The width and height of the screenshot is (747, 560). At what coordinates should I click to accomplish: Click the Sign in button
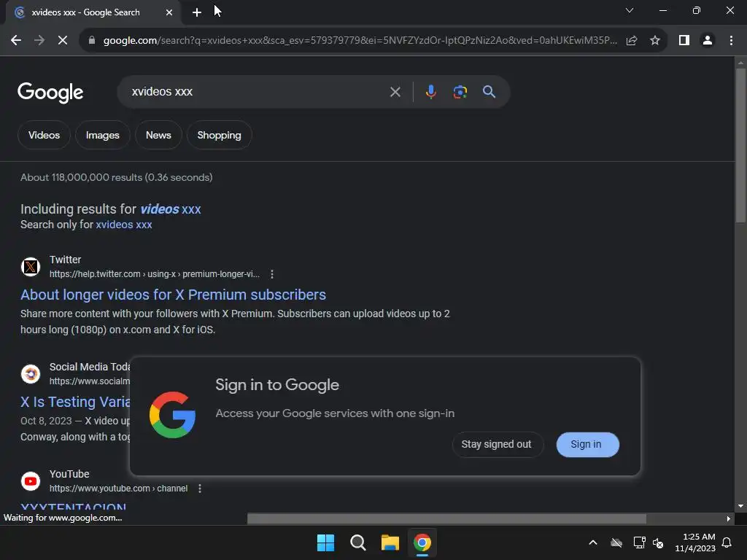[x=587, y=444]
